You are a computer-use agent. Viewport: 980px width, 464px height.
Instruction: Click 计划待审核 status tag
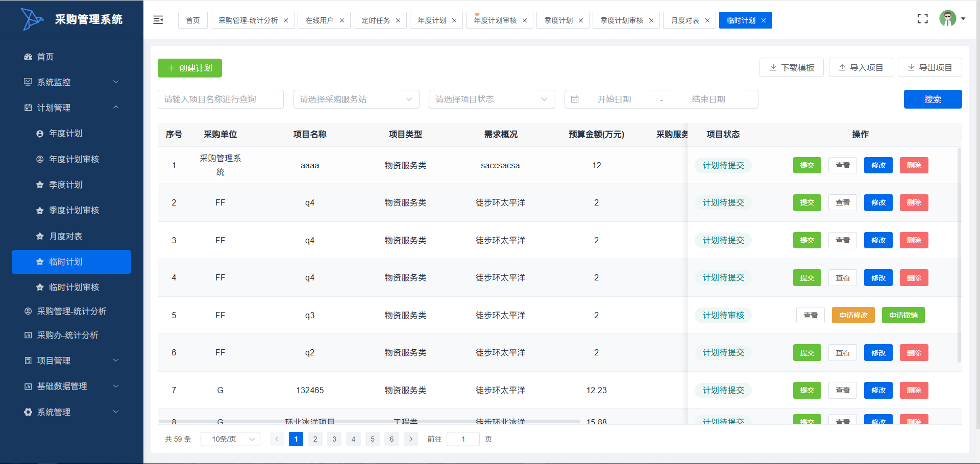pos(723,315)
